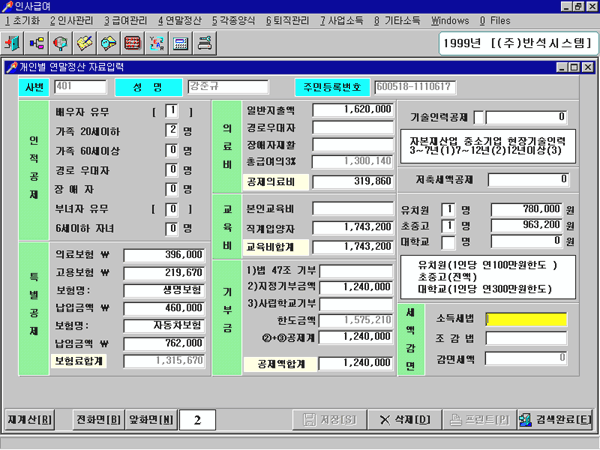Image resolution: width=600 pixels, height=450 pixels.
Task: Click the exit door icon in toolbar
Action: tap(14, 44)
